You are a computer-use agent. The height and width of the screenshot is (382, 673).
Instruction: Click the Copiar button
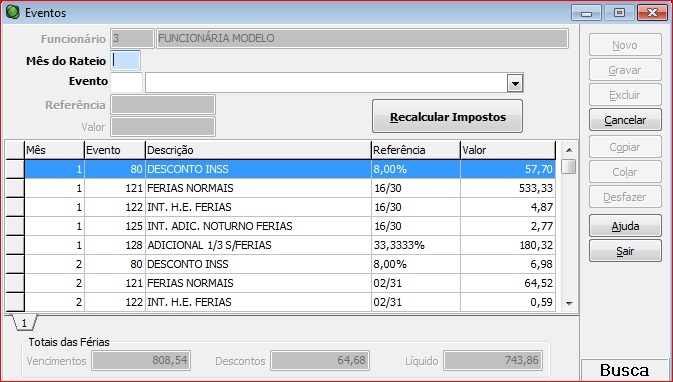pyautogui.click(x=625, y=147)
